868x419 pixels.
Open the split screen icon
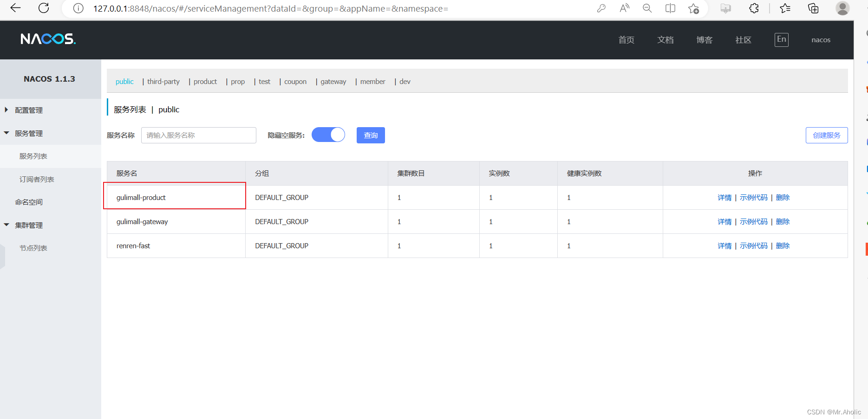tap(670, 8)
